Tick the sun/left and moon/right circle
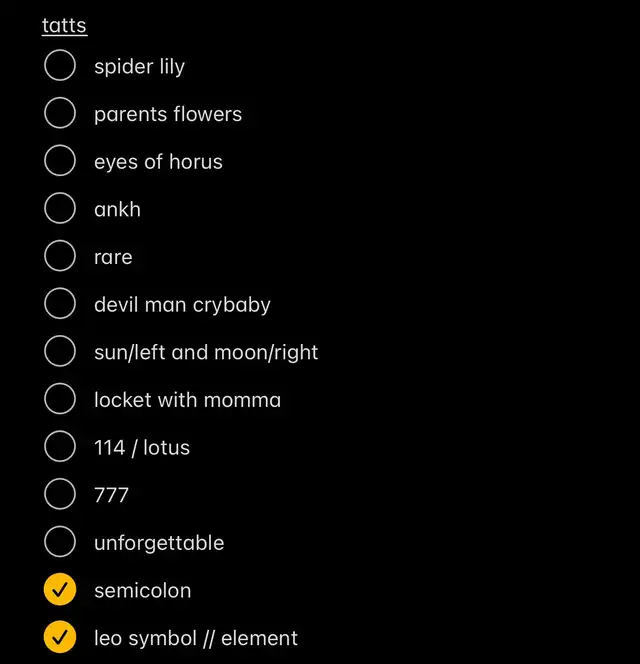 (60, 351)
